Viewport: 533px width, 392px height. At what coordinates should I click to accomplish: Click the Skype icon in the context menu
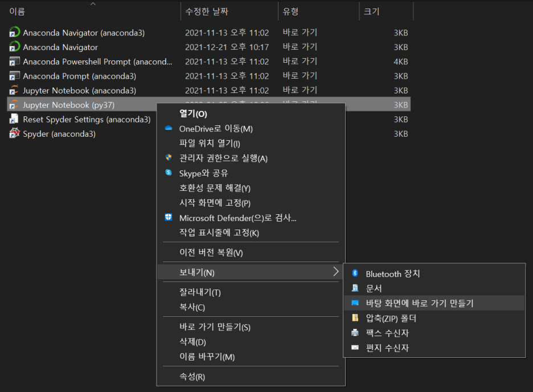coord(168,173)
